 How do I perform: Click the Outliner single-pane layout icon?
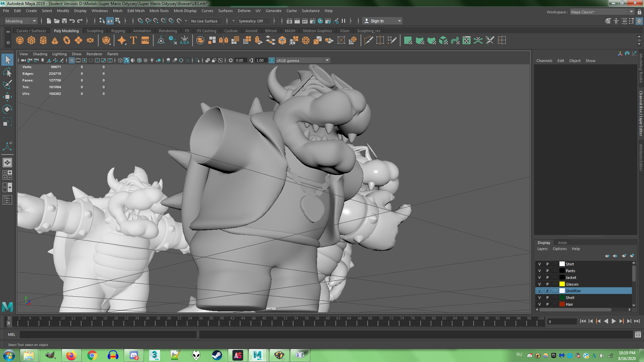[7, 200]
